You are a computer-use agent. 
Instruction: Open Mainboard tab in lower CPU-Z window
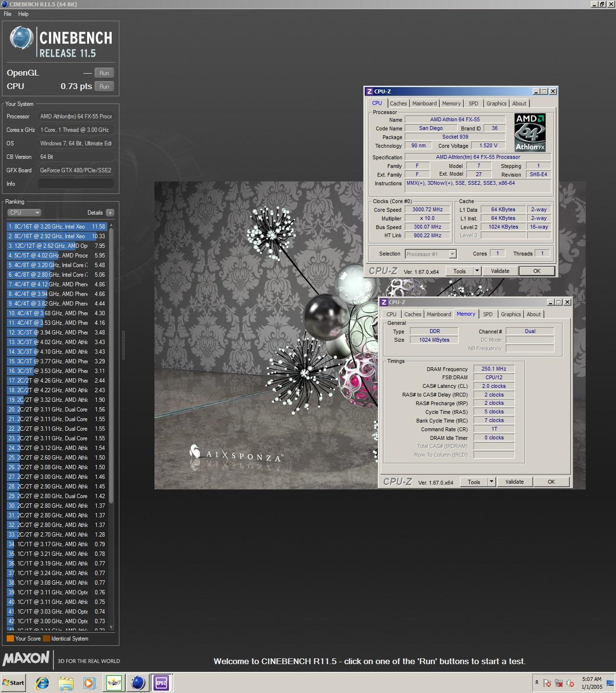pos(439,314)
